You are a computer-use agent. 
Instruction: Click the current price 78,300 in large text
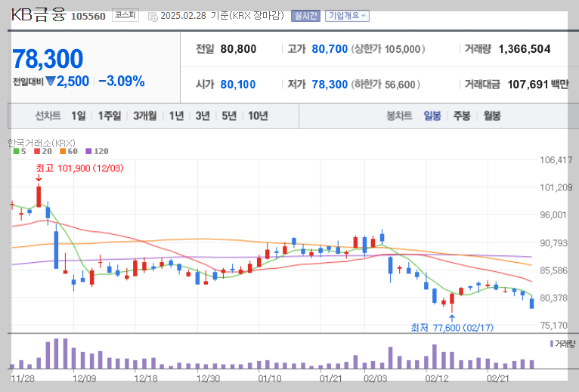click(48, 59)
